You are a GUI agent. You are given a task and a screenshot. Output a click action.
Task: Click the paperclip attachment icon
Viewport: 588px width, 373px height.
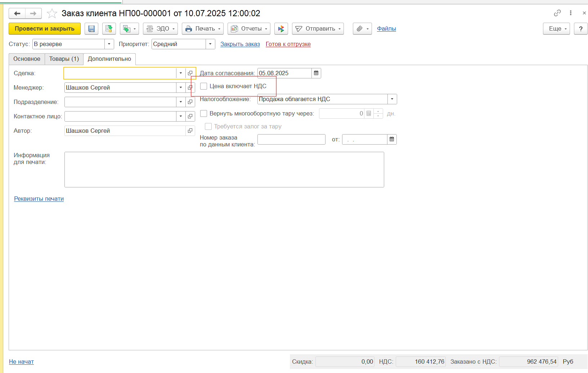click(x=362, y=29)
